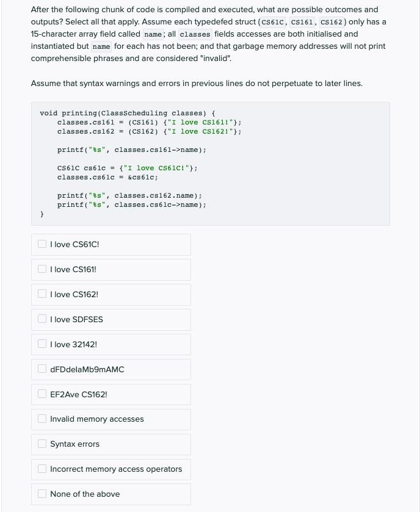The width and height of the screenshot is (420, 512).
Task: Select the "Invalid memory accesses" answer row
Action: 110,419
